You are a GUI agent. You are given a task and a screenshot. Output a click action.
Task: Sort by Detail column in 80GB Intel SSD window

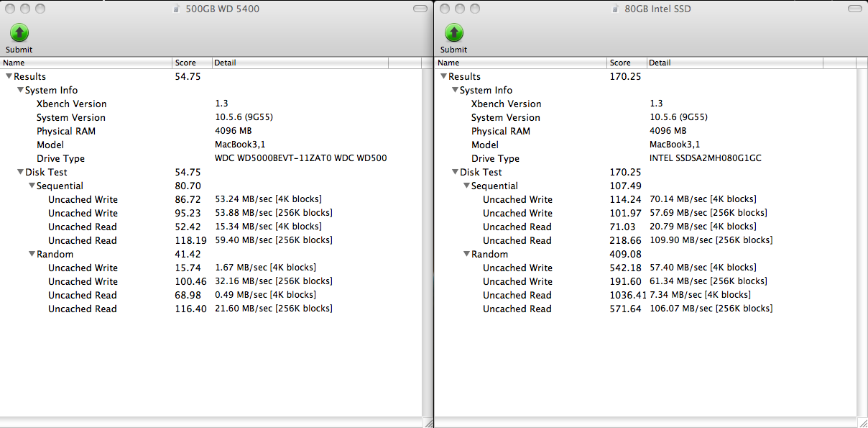click(735, 63)
